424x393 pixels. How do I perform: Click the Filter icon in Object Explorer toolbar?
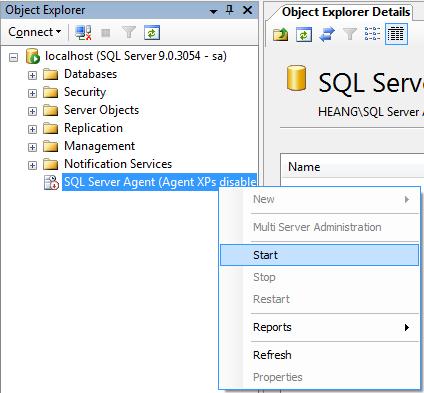pos(129,33)
